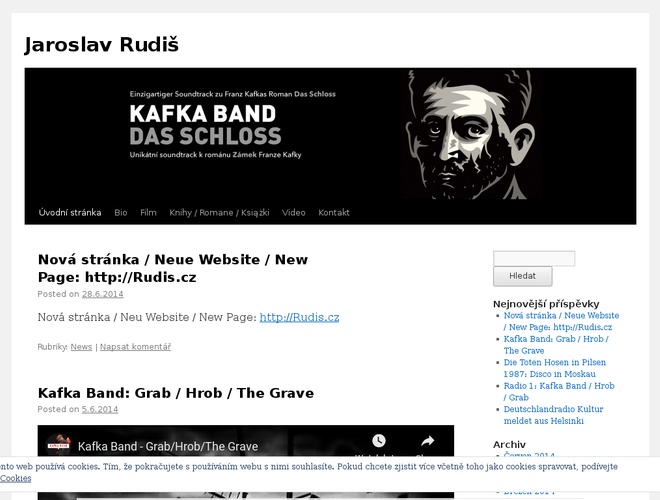This screenshot has width=660, height=500.
Task: Click the Share arrow icon on video
Action: pyautogui.click(x=428, y=441)
